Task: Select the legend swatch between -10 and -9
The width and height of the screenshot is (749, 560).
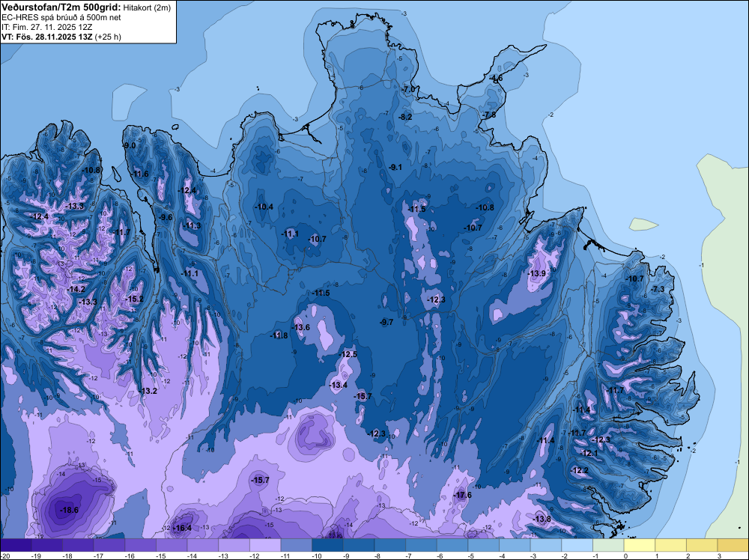Action: click(328, 545)
